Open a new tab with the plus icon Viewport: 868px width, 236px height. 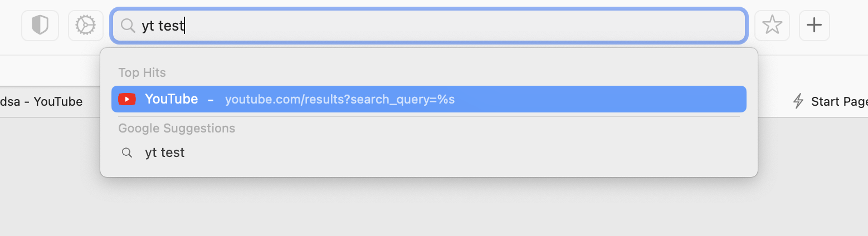pos(815,25)
